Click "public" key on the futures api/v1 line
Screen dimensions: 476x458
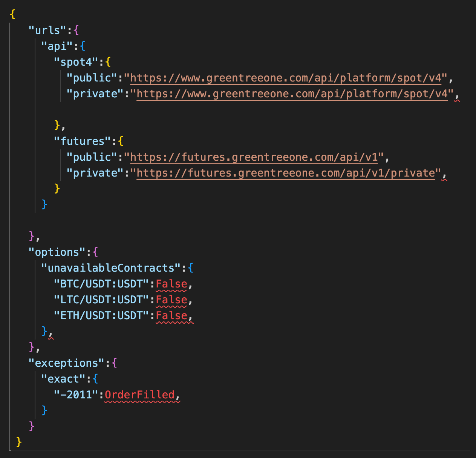coord(92,157)
